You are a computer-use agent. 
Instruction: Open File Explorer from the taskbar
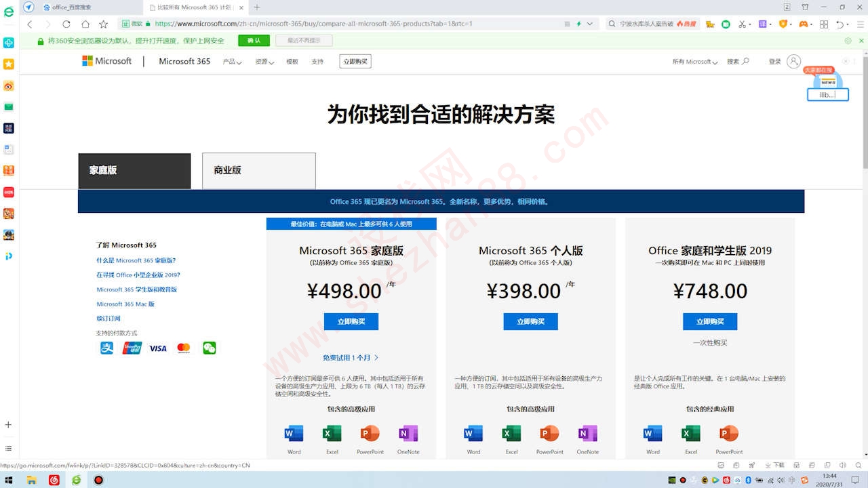[x=31, y=480]
